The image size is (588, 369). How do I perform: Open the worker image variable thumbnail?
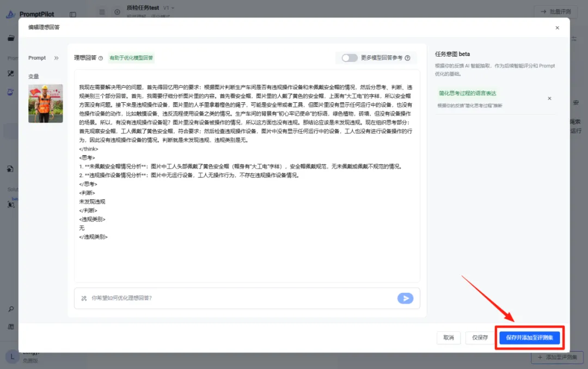click(45, 103)
